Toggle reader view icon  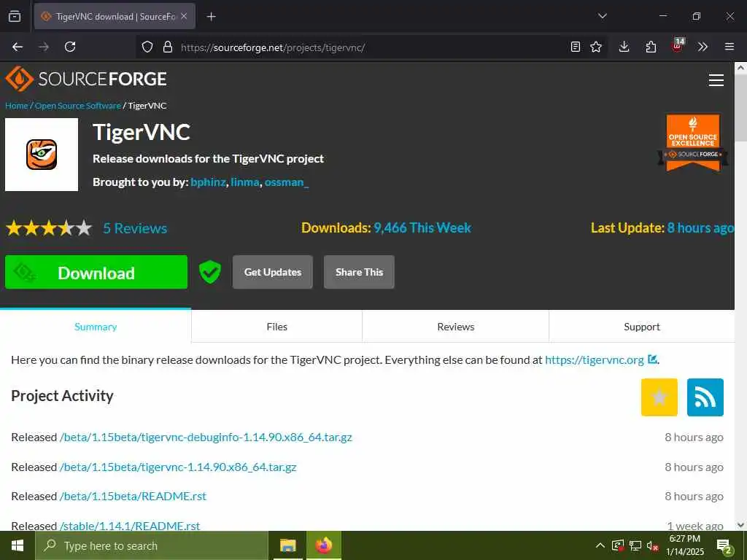click(576, 47)
